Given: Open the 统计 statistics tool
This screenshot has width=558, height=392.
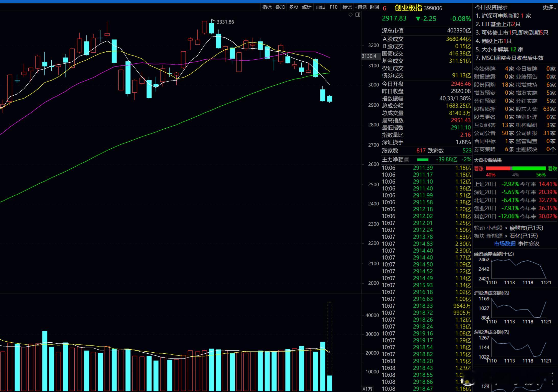Looking at the screenshot, I should [x=306, y=7].
